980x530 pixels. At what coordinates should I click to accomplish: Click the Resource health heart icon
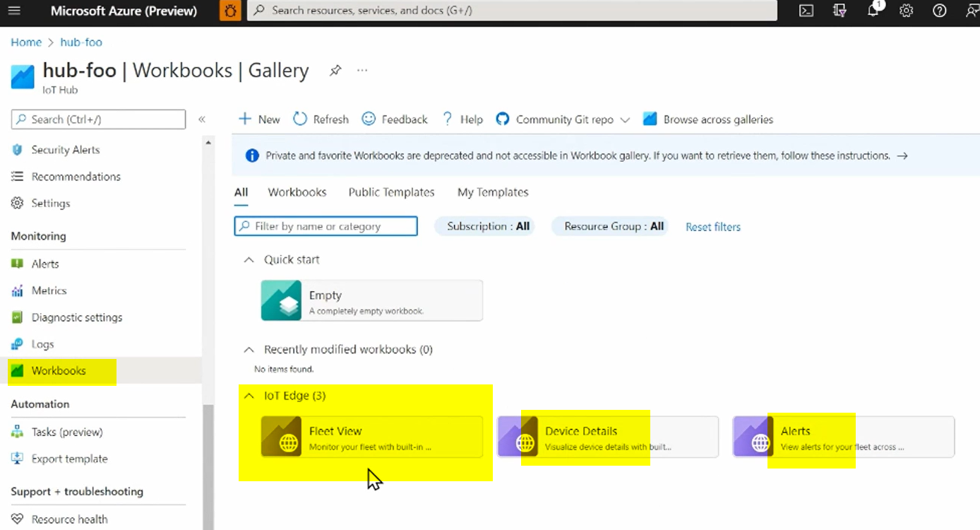pos(18,519)
